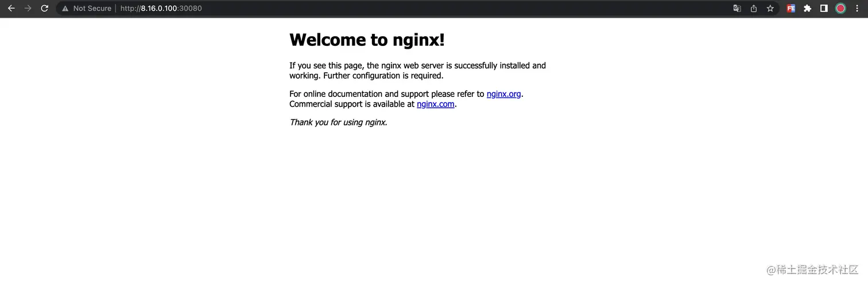Reload the nginx welcome page
Viewport: 868px width, 285px height.
click(44, 9)
